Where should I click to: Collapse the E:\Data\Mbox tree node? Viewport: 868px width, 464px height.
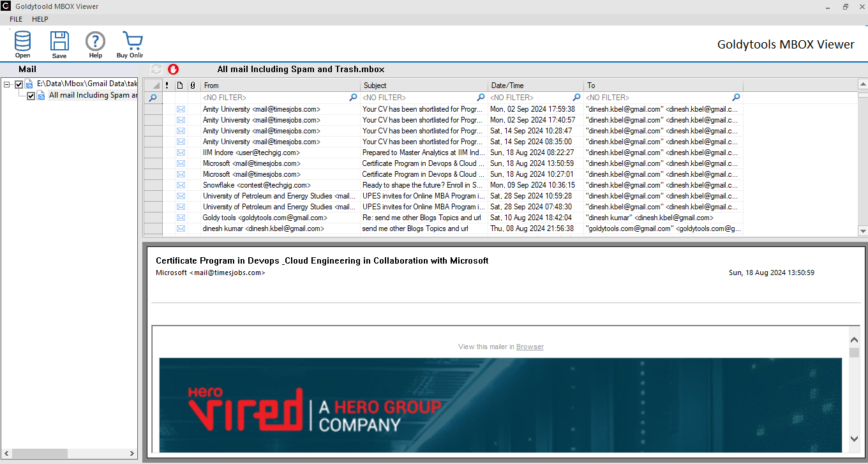click(6, 84)
